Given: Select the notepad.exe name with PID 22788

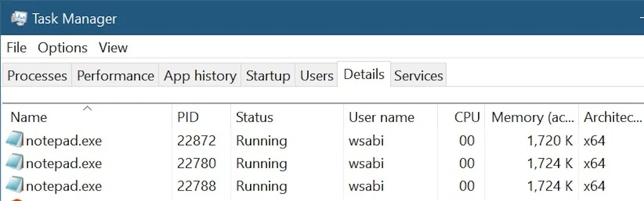Looking at the screenshot, I should [x=64, y=186].
